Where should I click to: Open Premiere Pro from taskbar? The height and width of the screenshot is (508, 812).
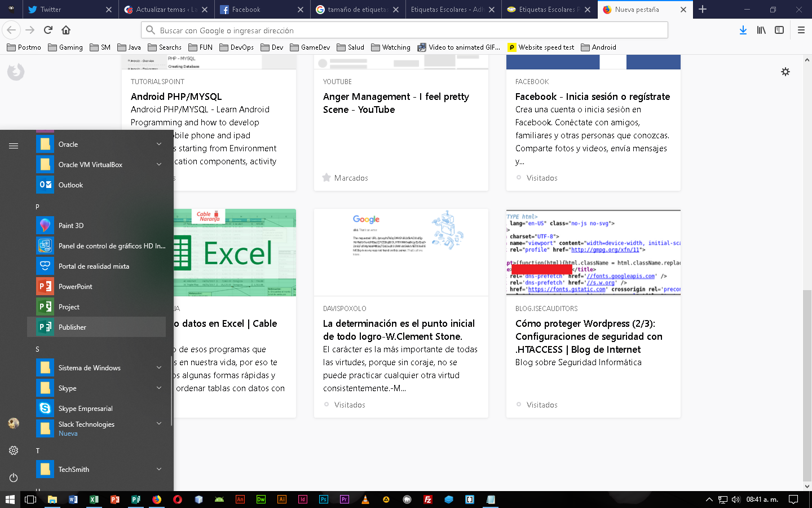[x=345, y=500]
